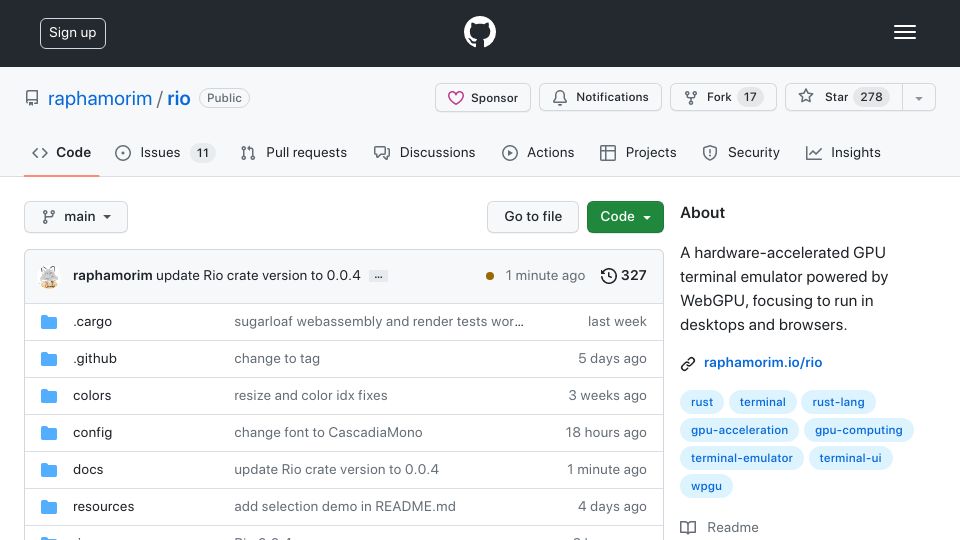Click the Sponsor heart button

point(482,97)
